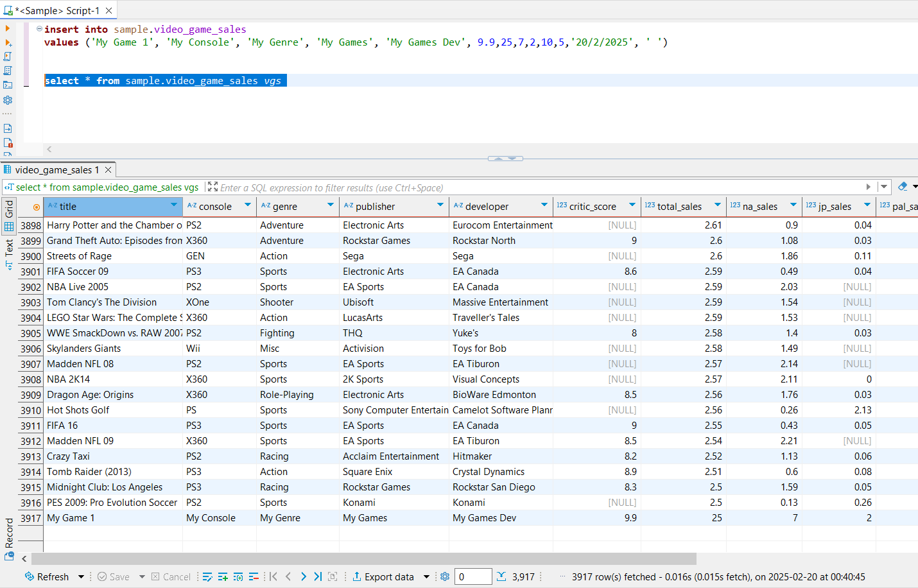Click the 'Massive Entertainment' developer cell

(501, 302)
